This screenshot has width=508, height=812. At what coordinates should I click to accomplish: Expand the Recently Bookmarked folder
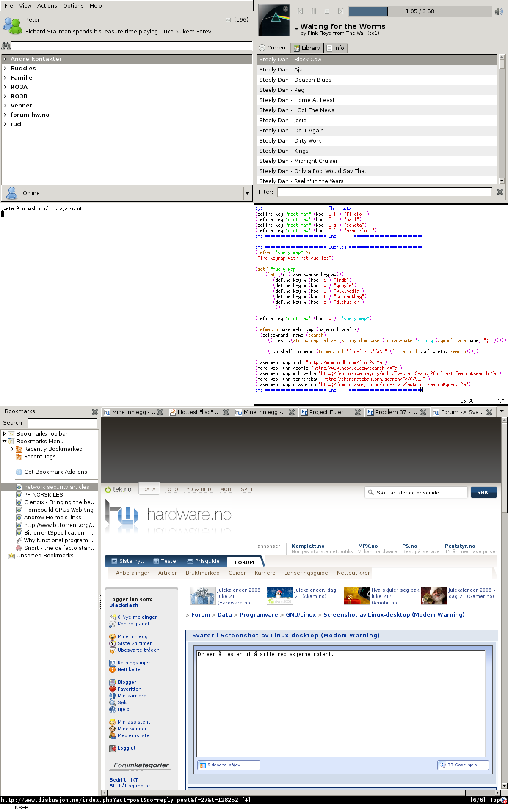[x=12, y=449]
